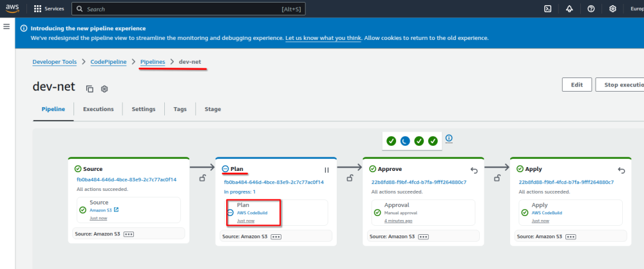Image resolution: width=644 pixels, height=269 pixels.
Task: Open ellipsis menu in Plan stage footer
Action: [276, 237]
